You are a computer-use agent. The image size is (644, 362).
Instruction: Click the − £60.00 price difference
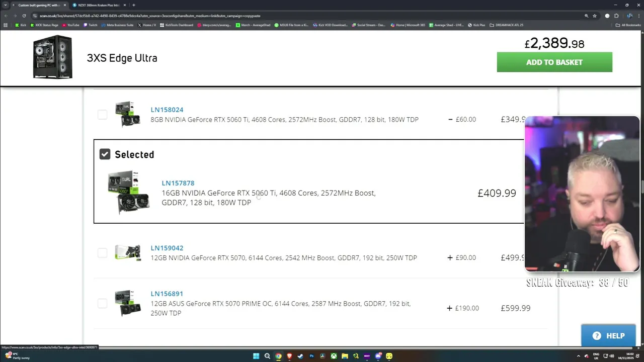(462, 119)
